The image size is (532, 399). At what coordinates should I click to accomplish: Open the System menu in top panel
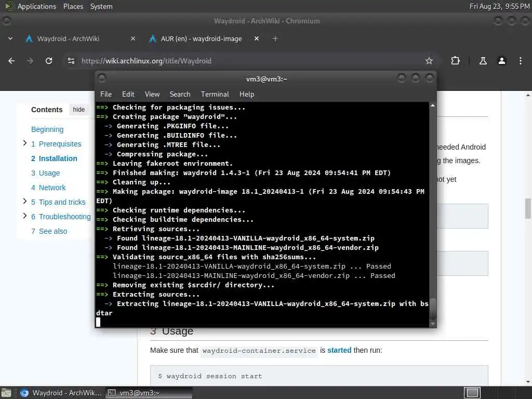[101, 6]
